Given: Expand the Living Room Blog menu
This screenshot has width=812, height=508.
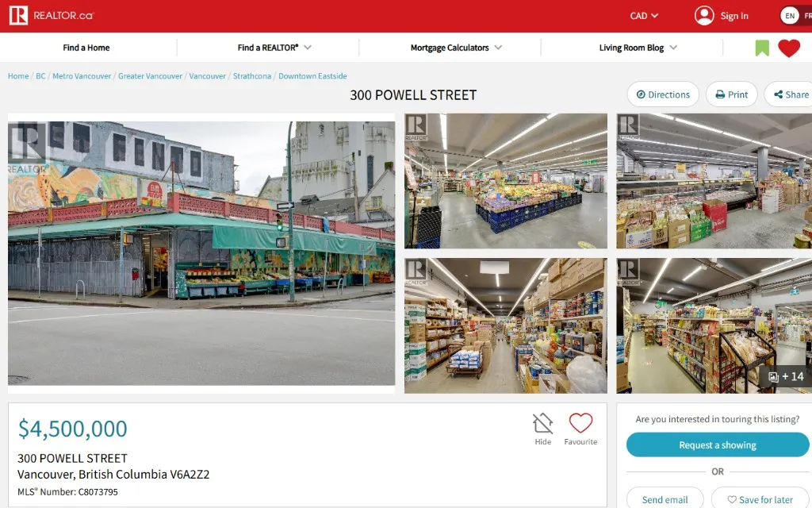Looking at the screenshot, I should [638, 48].
